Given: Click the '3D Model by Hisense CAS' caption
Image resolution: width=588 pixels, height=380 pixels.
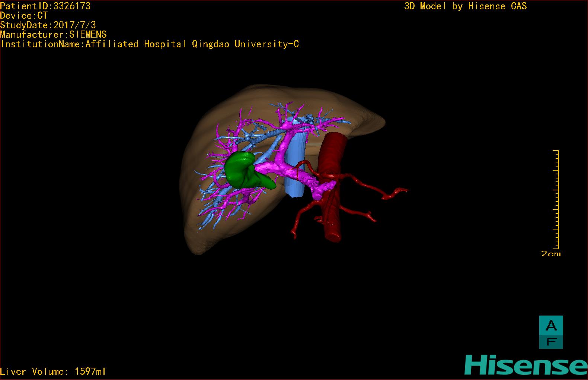Looking at the screenshot, I should pos(466,6).
